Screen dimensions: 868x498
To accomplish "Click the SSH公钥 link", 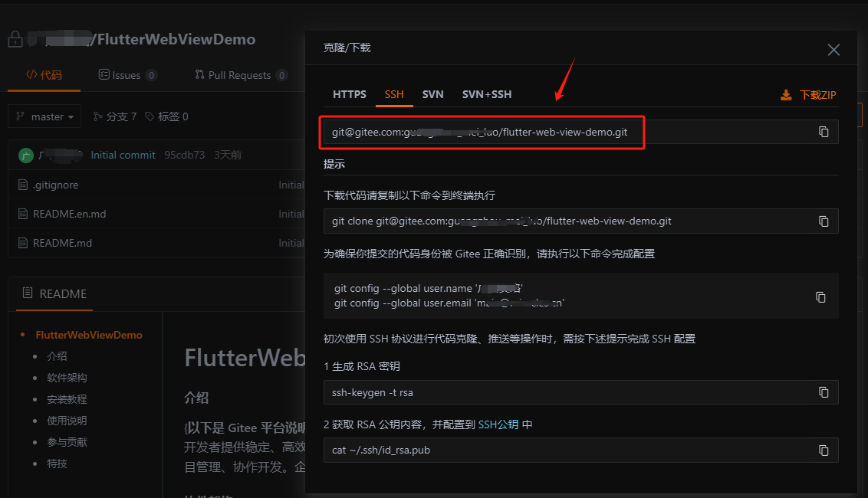I will click(x=499, y=424).
